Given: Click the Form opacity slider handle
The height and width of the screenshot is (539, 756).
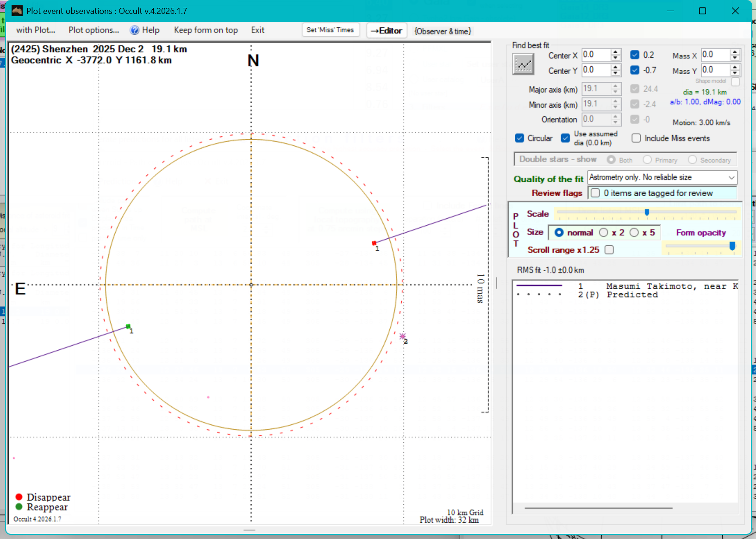Looking at the screenshot, I should tap(732, 246).
